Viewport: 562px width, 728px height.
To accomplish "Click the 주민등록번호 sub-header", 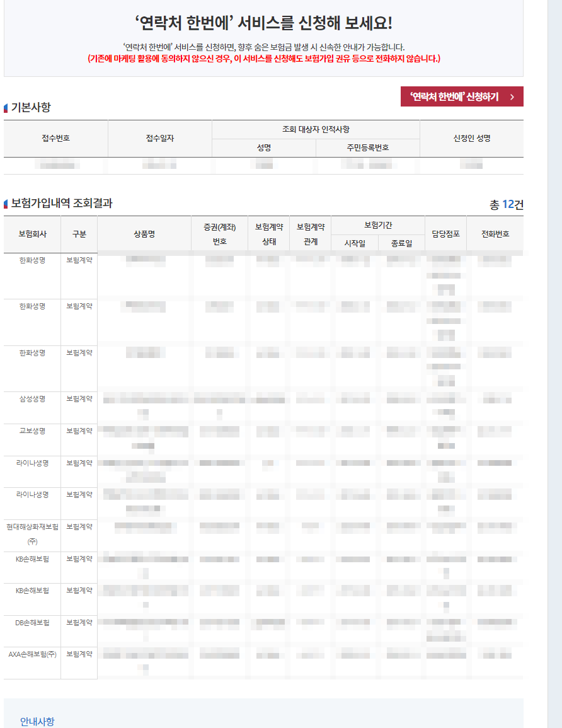I will coord(367,147).
